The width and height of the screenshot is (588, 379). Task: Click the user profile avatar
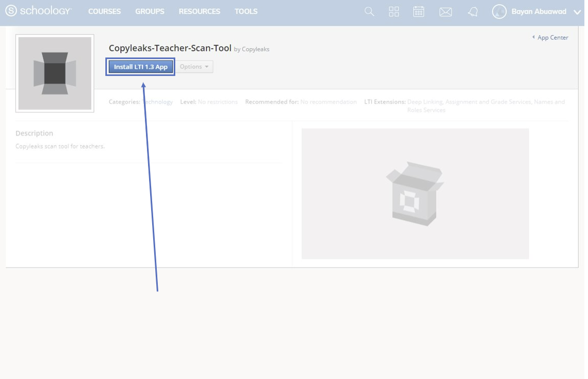pos(499,12)
